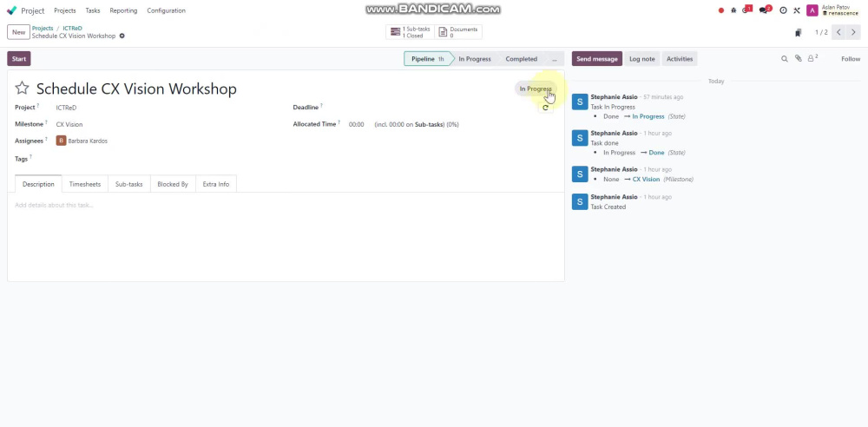Viewport: 868px width, 427px height.
Task: Open attachments paperclip icon
Action: click(x=799, y=58)
